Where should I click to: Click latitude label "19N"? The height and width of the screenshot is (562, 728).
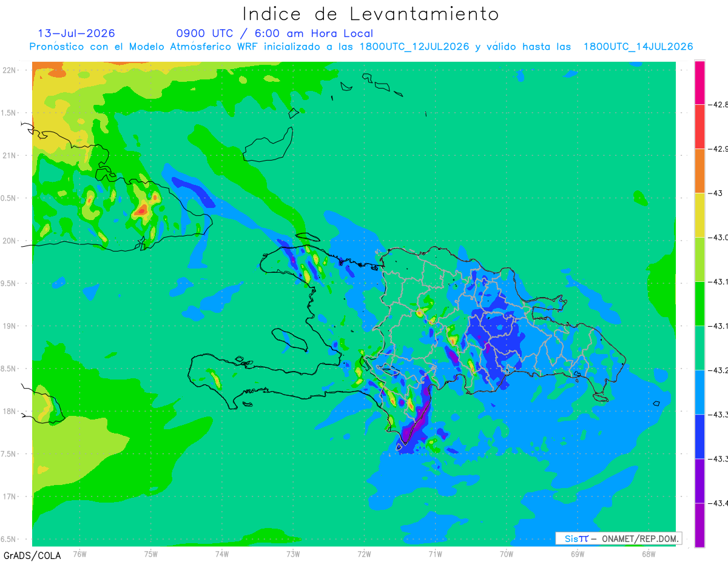[10, 326]
